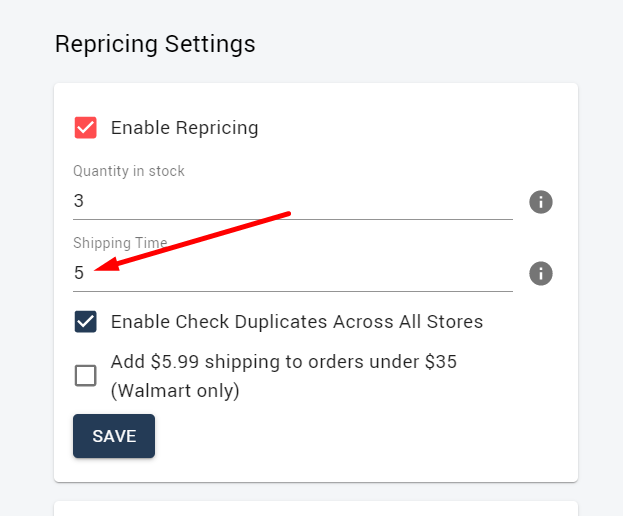Image resolution: width=623 pixels, height=516 pixels.
Task: Click the Shipping Time field label
Action: [120, 243]
